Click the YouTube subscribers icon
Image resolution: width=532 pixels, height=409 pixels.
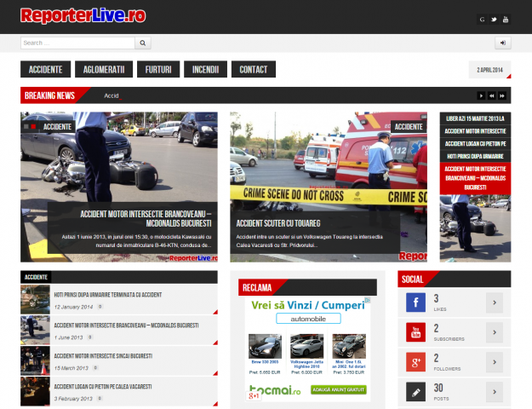click(x=415, y=332)
